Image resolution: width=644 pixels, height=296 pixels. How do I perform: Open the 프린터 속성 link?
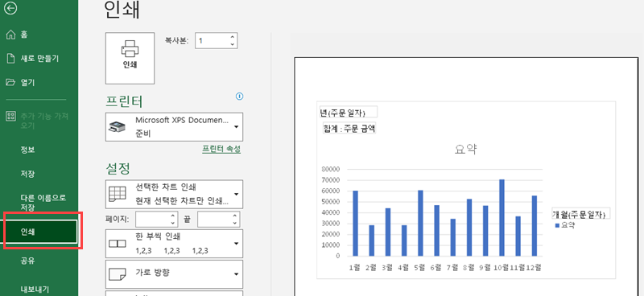click(x=221, y=149)
